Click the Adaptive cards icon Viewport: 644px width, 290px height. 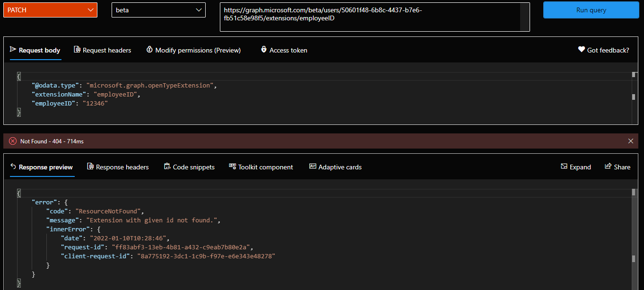pos(313,167)
